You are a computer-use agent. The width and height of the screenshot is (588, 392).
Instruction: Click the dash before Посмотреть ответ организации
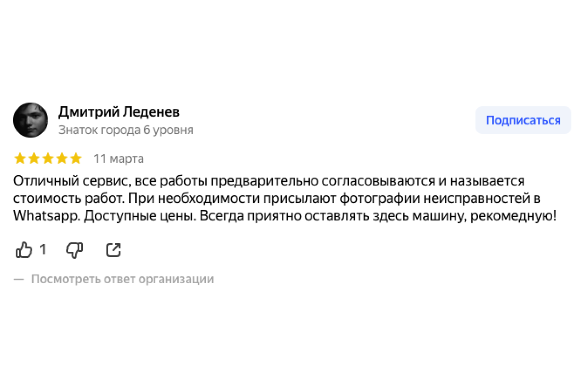(19, 279)
